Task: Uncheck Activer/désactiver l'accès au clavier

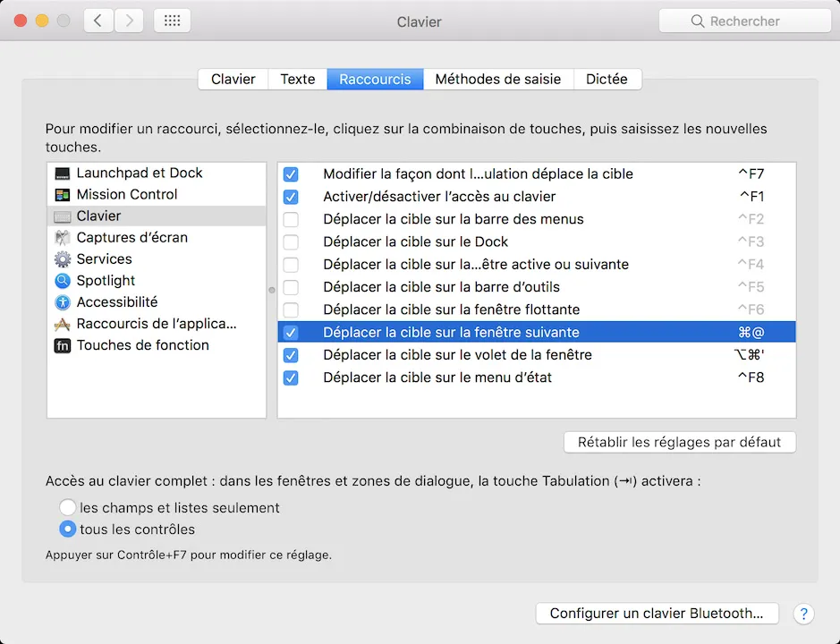Action: [x=291, y=197]
